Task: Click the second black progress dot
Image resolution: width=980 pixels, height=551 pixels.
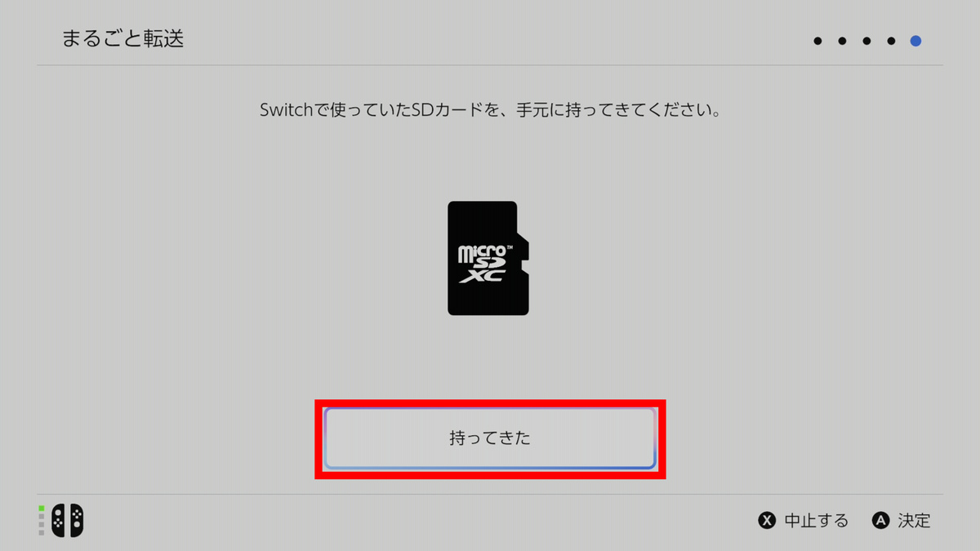Action: pos(842,41)
